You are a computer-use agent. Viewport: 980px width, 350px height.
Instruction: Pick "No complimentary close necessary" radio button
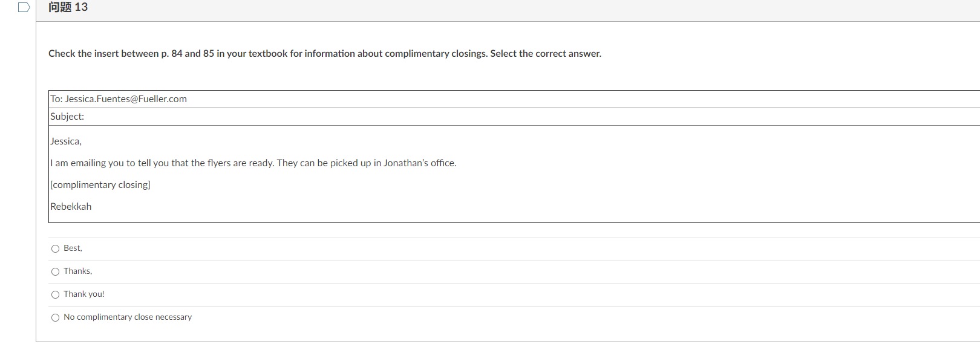click(x=55, y=317)
